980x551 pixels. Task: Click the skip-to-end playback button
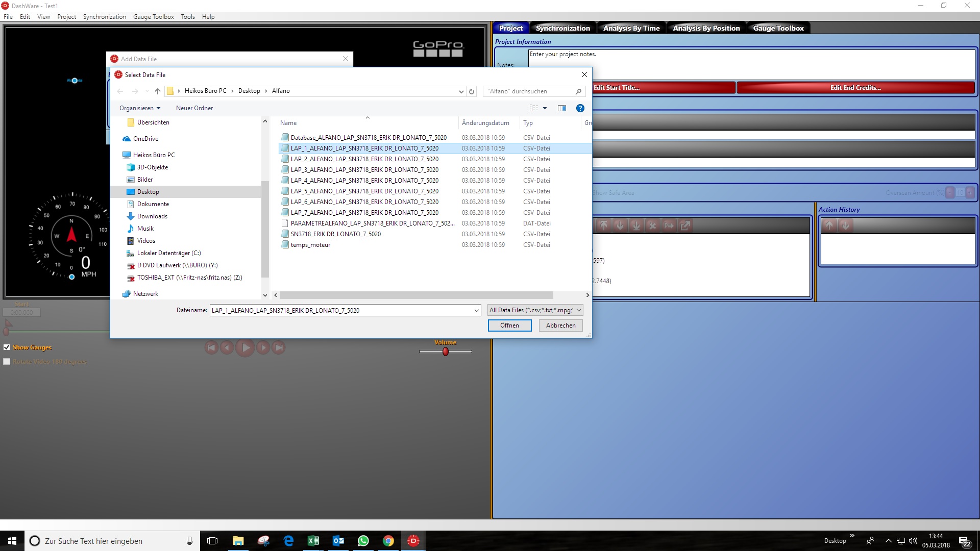point(279,348)
